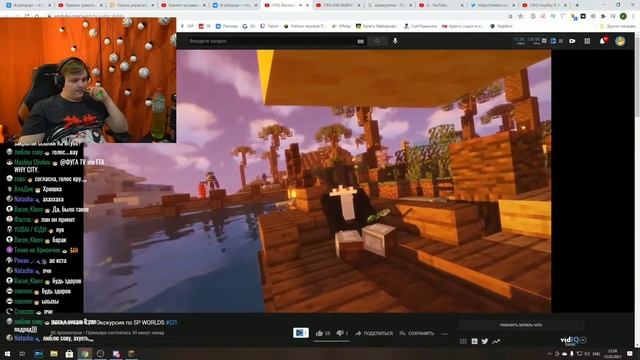This screenshot has width=640, height=360.
Task: Focus the YouTube search input field
Action: 271,41
